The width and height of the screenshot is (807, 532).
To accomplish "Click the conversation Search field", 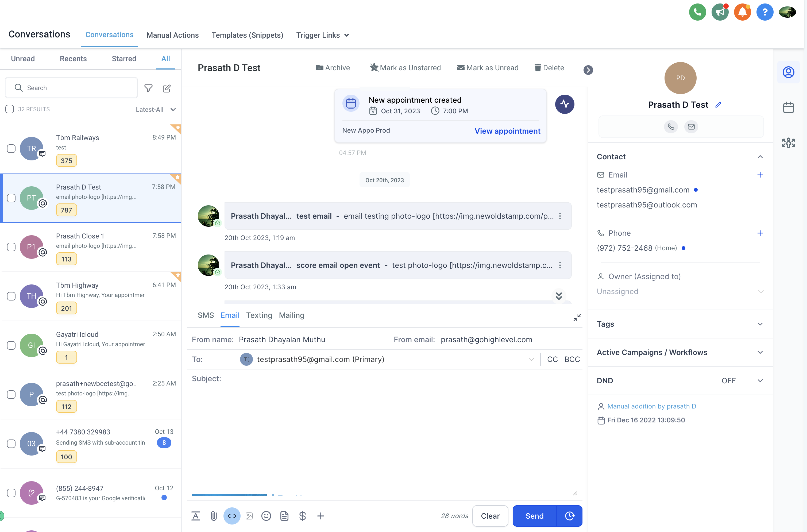I will point(71,88).
